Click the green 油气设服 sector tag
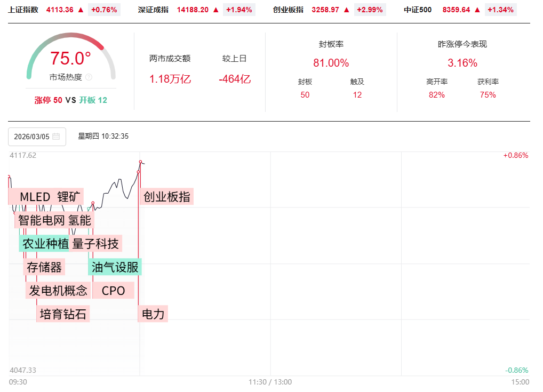 click(115, 267)
